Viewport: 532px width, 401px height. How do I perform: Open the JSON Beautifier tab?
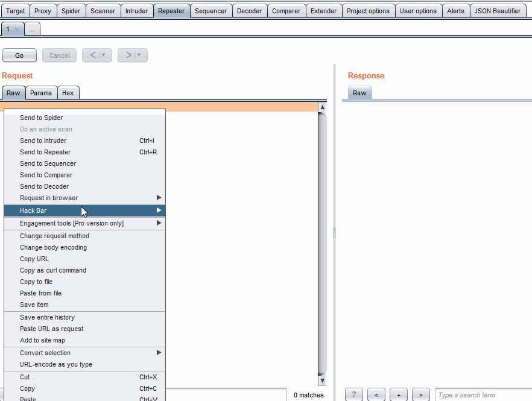[497, 11]
